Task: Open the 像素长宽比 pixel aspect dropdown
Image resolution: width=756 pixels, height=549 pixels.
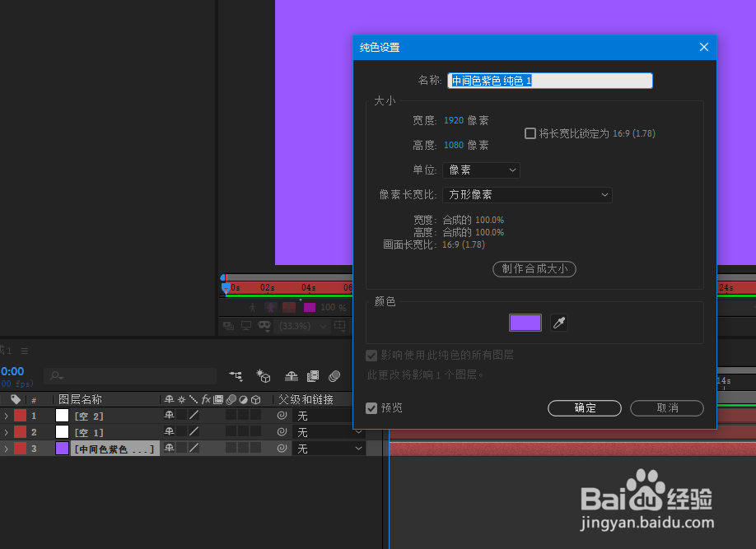Action: pyautogui.click(x=527, y=194)
